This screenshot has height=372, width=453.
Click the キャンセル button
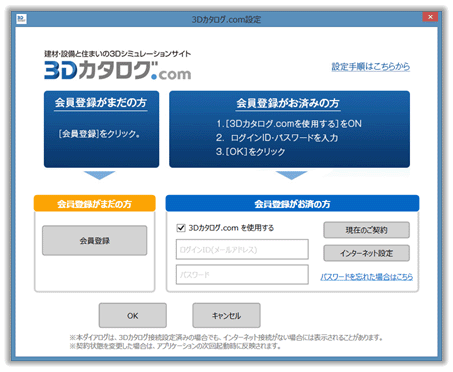pyautogui.click(x=226, y=315)
